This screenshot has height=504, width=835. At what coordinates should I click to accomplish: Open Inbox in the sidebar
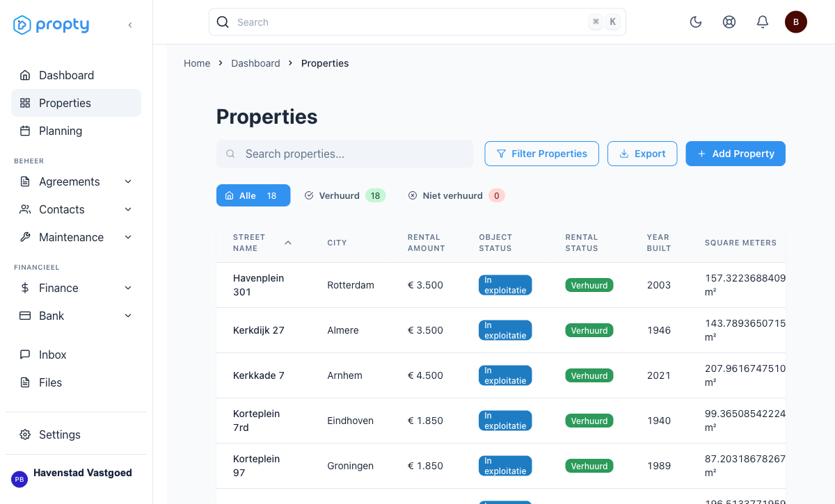pyautogui.click(x=76, y=355)
